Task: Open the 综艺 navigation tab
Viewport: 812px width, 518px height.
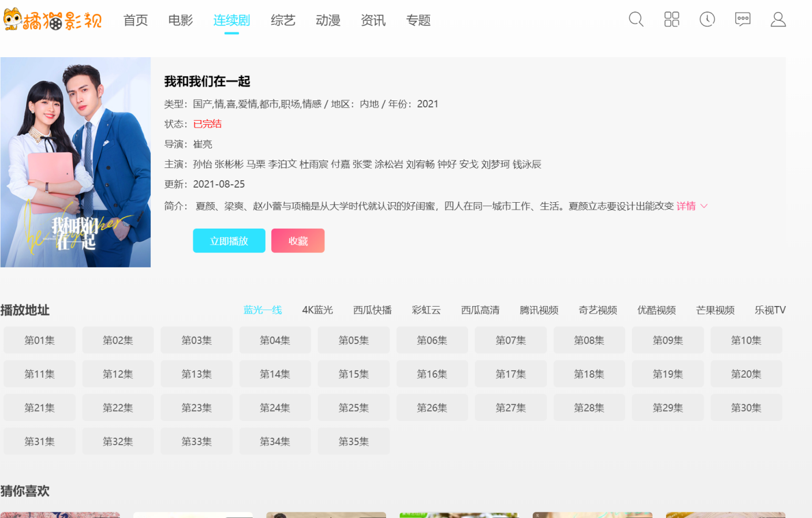Action: (x=283, y=20)
